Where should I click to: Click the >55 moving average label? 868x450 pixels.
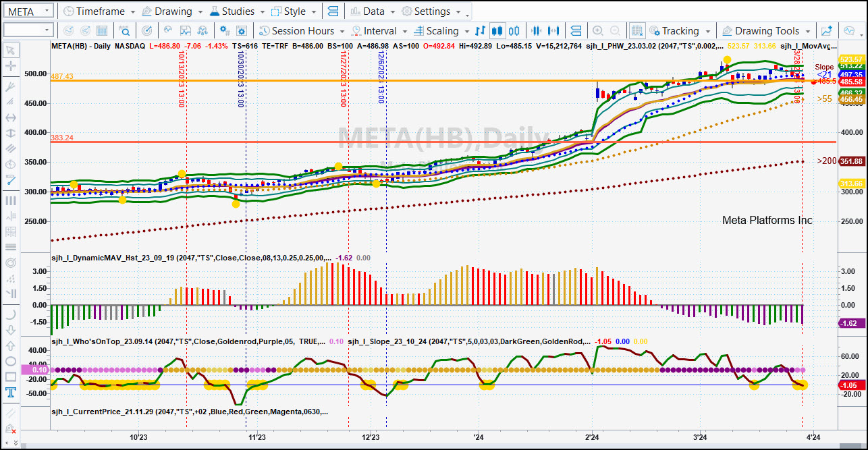click(x=824, y=99)
